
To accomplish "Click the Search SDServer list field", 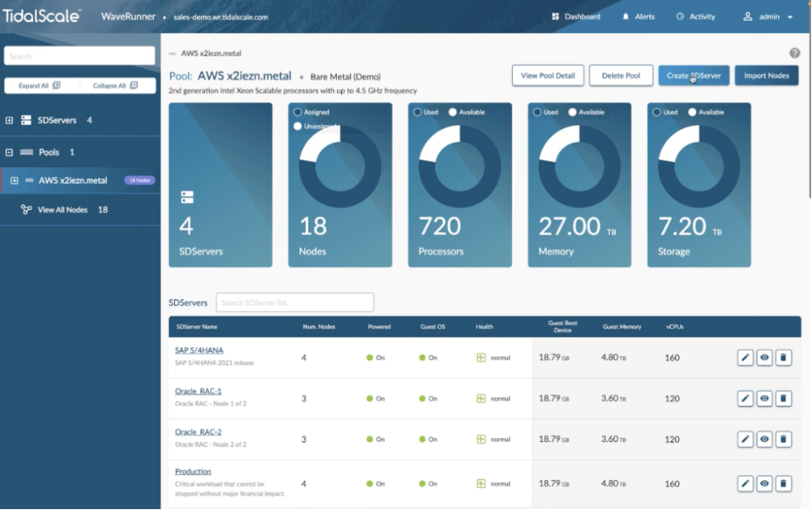I will (294, 302).
